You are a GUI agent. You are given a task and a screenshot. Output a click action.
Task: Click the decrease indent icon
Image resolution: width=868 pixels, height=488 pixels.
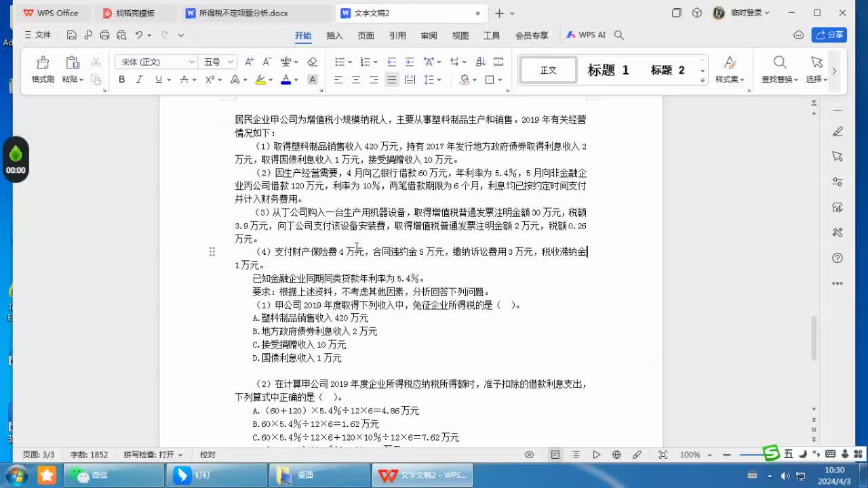point(392,62)
